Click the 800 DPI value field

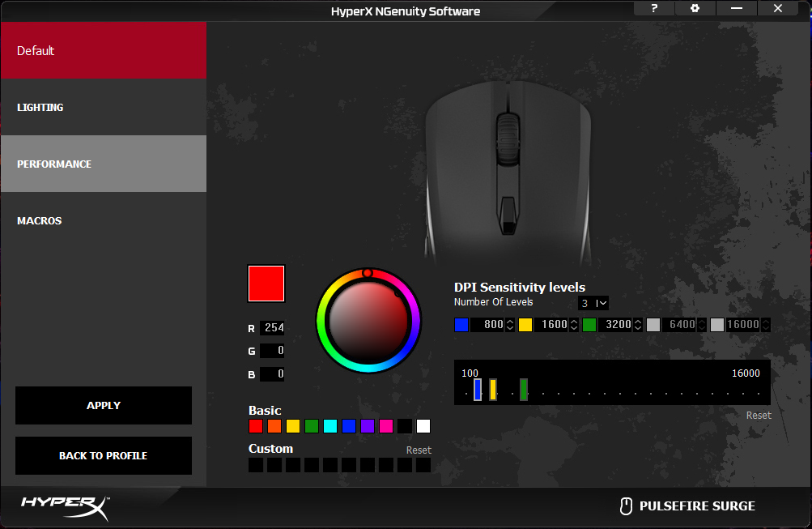click(487, 325)
